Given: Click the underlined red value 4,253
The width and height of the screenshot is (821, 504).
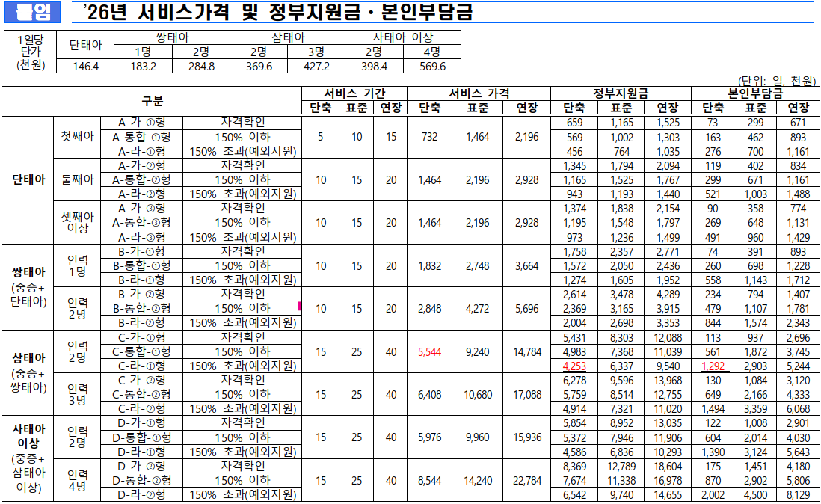Looking at the screenshot, I should [x=574, y=366].
